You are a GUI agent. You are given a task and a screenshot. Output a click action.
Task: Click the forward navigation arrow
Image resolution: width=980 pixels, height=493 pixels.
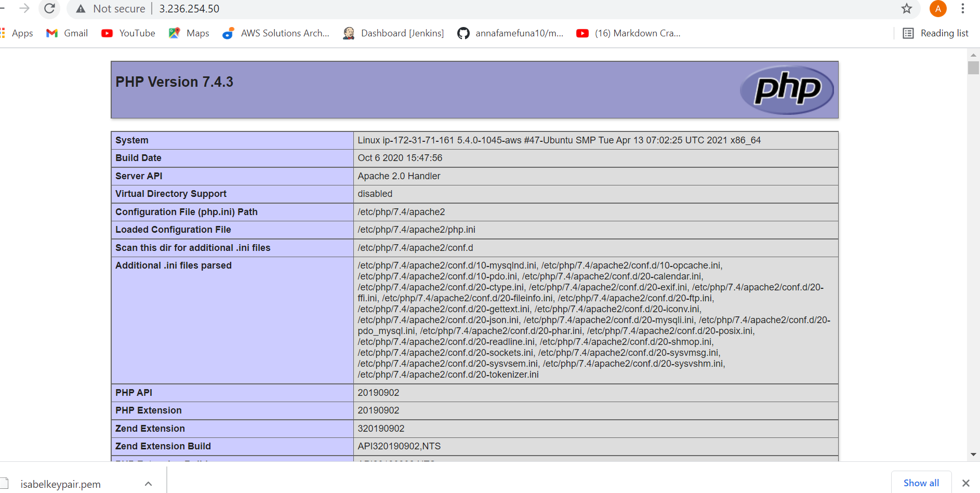24,8
